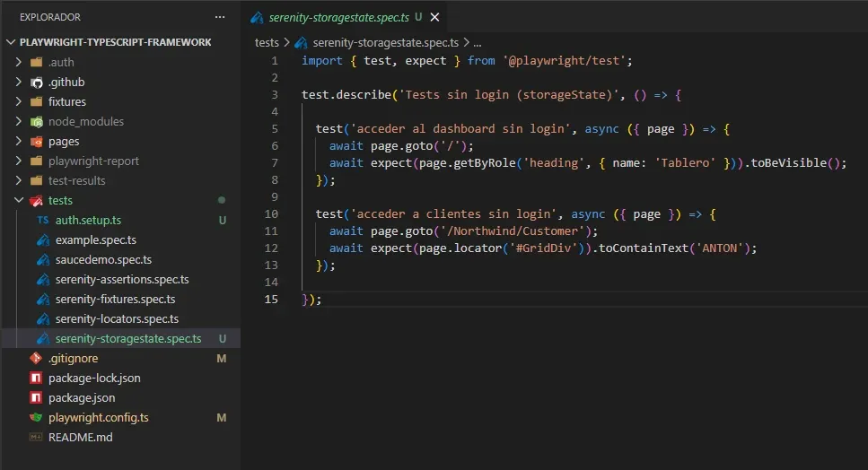The image size is (868, 470).
Task: Click Playwright icon beside saucedemo.spec.ts
Action: pyautogui.click(x=43, y=260)
